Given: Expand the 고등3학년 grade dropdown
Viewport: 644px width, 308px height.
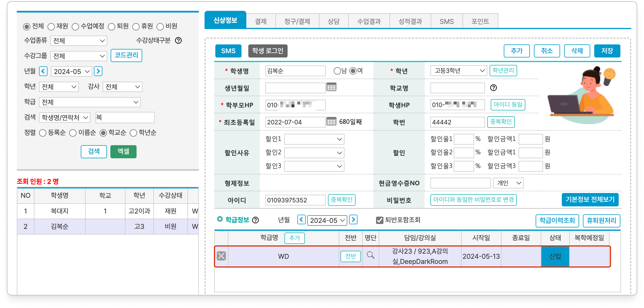Looking at the screenshot, I should point(458,71).
